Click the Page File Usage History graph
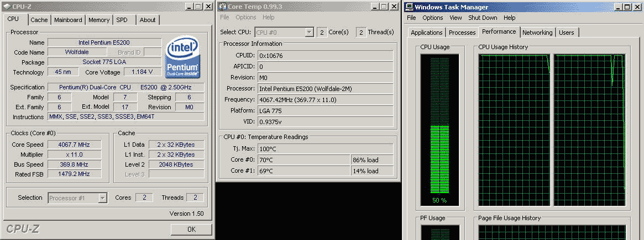The width and height of the screenshot is (644, 240). point(552,232)
